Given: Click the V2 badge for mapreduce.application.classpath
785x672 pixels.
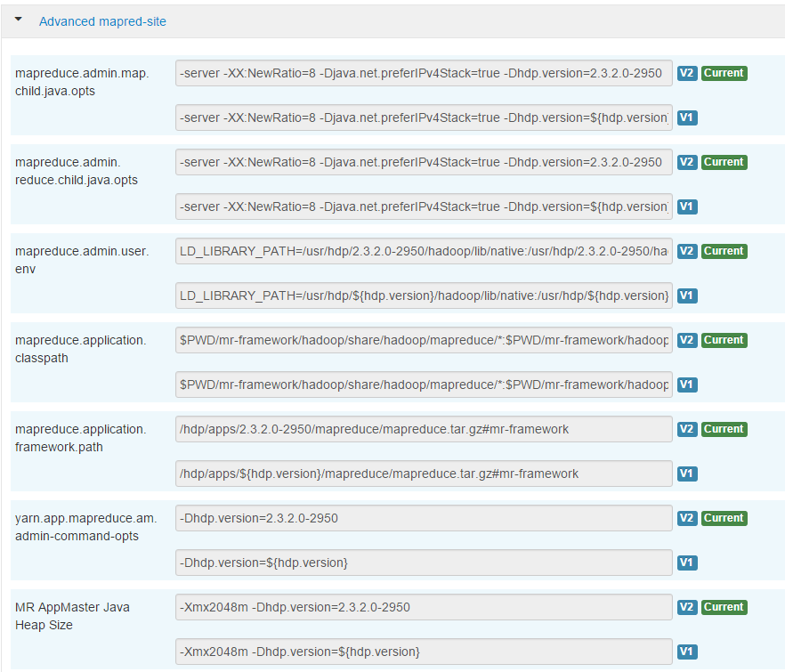Looking at the screenshot, I should point(686,340).
